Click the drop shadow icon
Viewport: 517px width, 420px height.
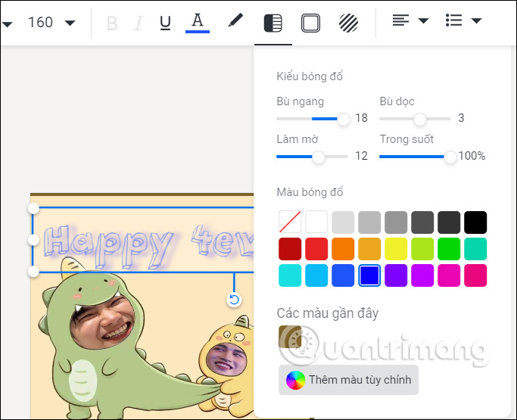[x=273, y=23]
